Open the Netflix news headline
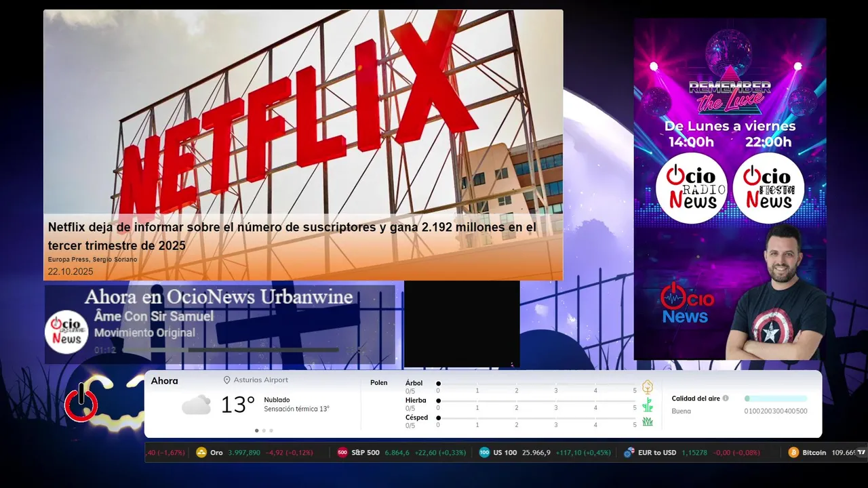The image size is (868, 488). (x=292, y=237)
